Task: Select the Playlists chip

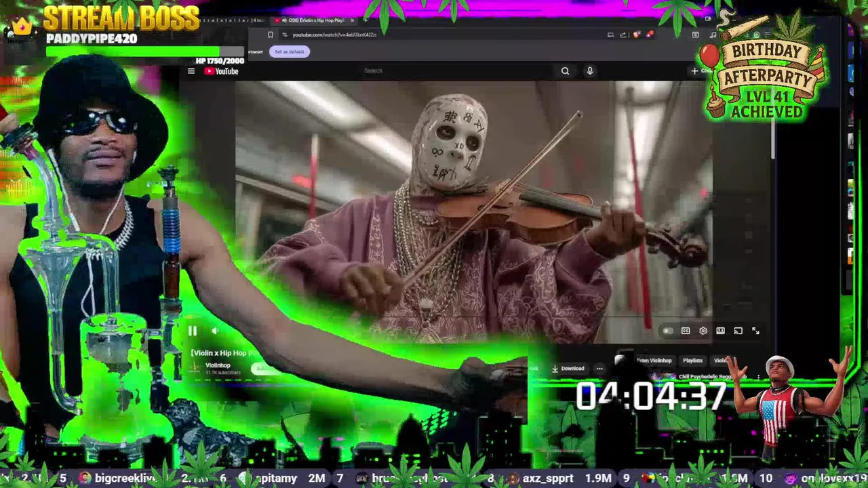Action: click(692, 361)
